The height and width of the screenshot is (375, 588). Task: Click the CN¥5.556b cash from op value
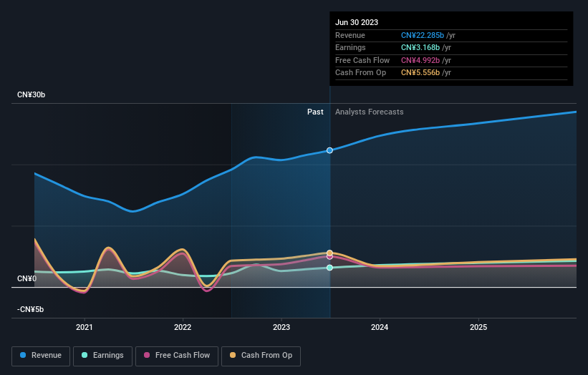click(x=420, y=73)
